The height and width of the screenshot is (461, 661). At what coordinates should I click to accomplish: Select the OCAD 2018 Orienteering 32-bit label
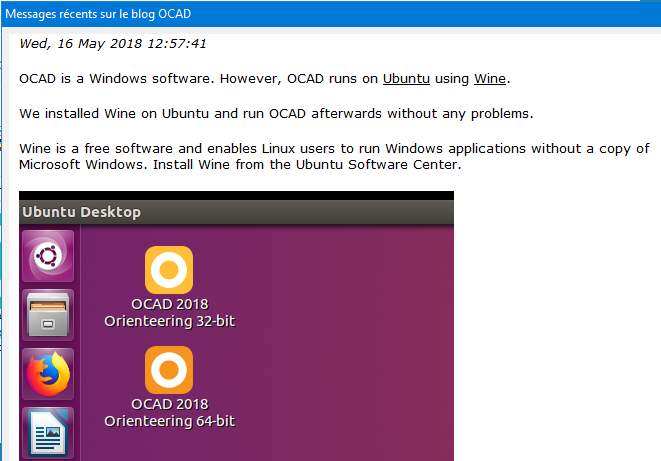pyautogui.click(x=169, y=313)
